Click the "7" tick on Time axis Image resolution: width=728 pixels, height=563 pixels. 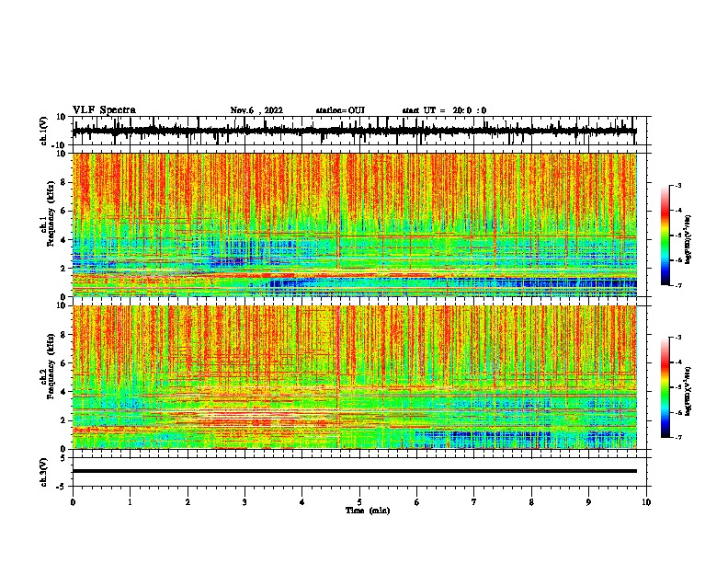(x=474, y=502)
